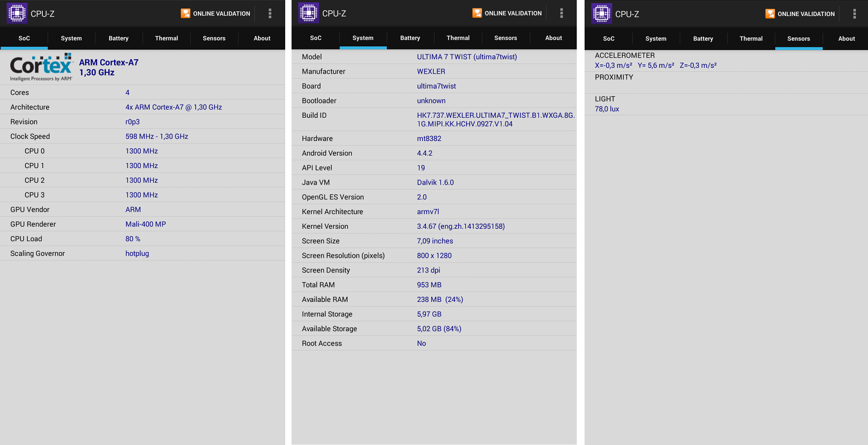Switch to Battery tab in the left screen

point(119,38)
